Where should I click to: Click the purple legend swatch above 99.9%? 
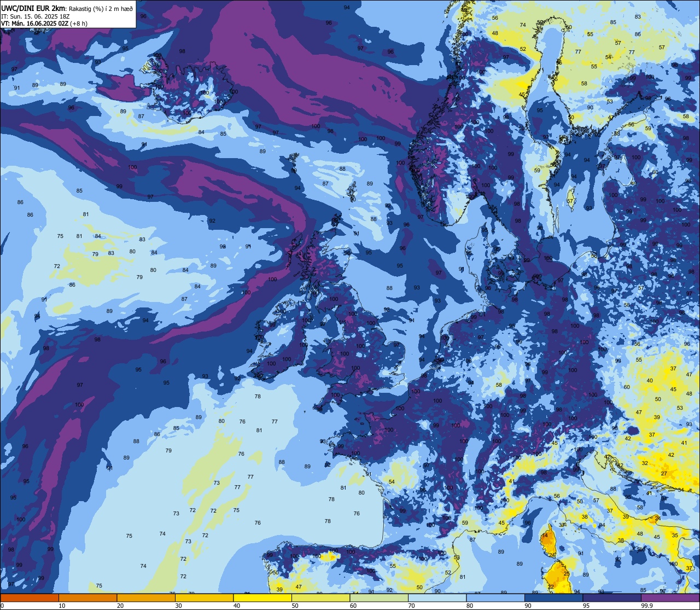click(670, 597)
